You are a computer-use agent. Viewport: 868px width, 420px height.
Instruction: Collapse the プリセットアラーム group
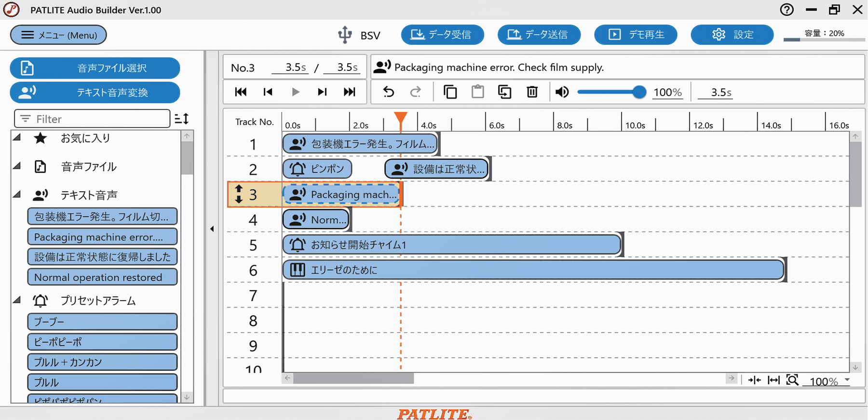click(17, 300)
